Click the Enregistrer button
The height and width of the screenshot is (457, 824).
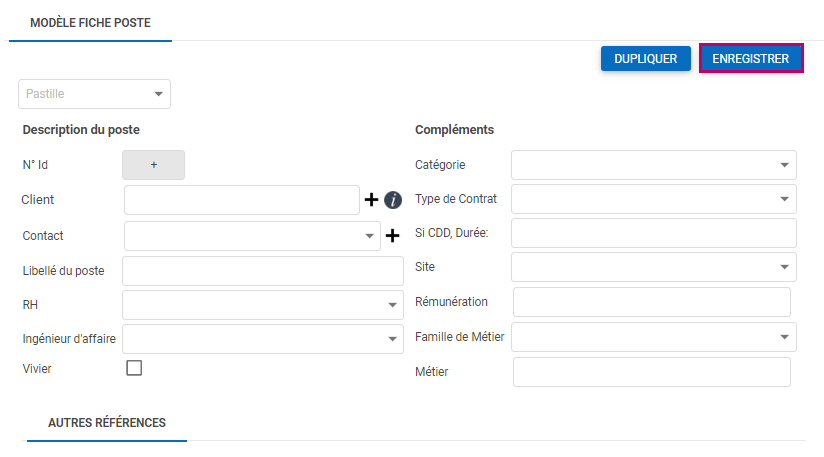[x=751, y=59]
